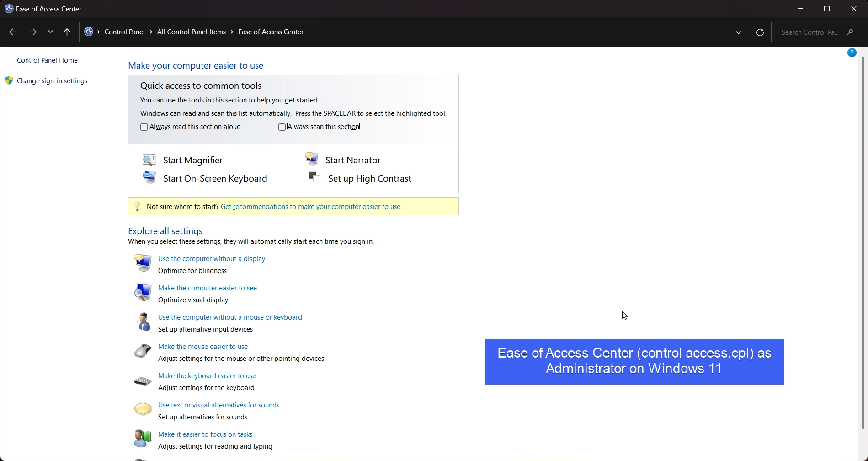868x461 pixels.
Task: Open the recent locations dropdown
Action: (x=50, y=32)
